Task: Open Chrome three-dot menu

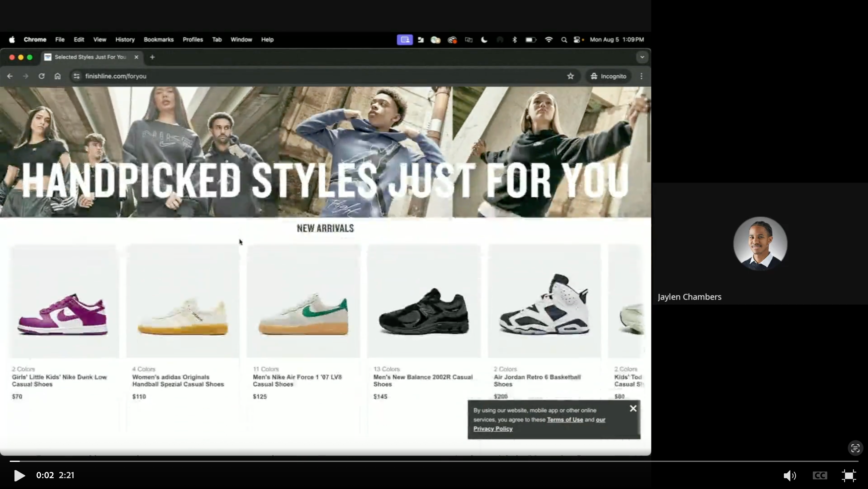Action: (x=641, y=76)
